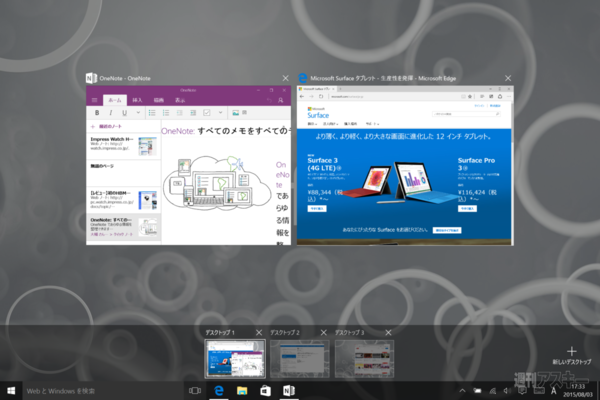Viewport: 600px width, 400px height.
Task: Select the OneNote window preview in Task View
Action: tap(188, 165)
